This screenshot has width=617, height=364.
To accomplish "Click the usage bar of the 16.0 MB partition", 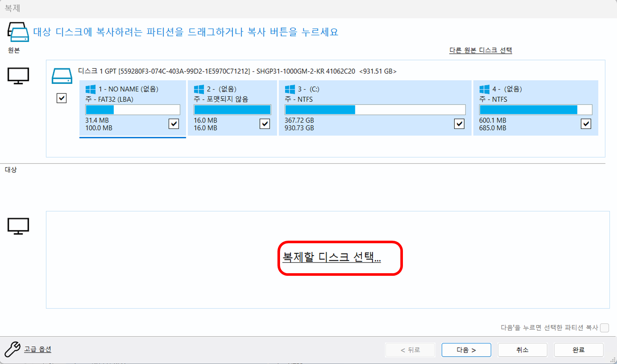I will [x=232, y=110].
